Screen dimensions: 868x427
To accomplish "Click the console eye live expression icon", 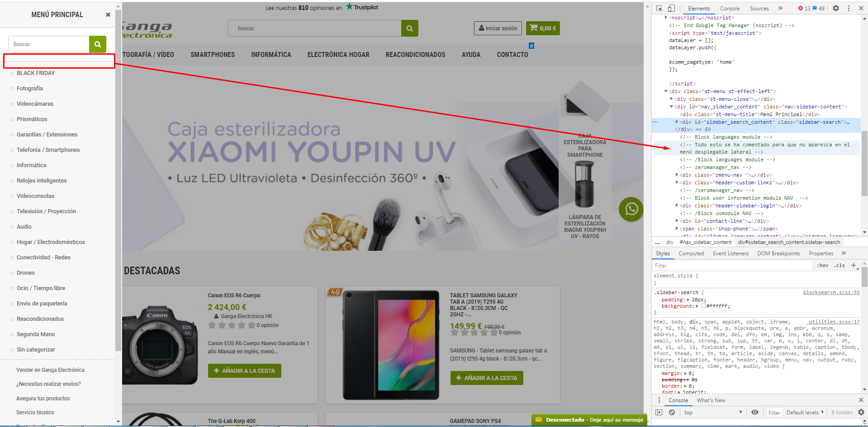I will (x=755, y=413).
